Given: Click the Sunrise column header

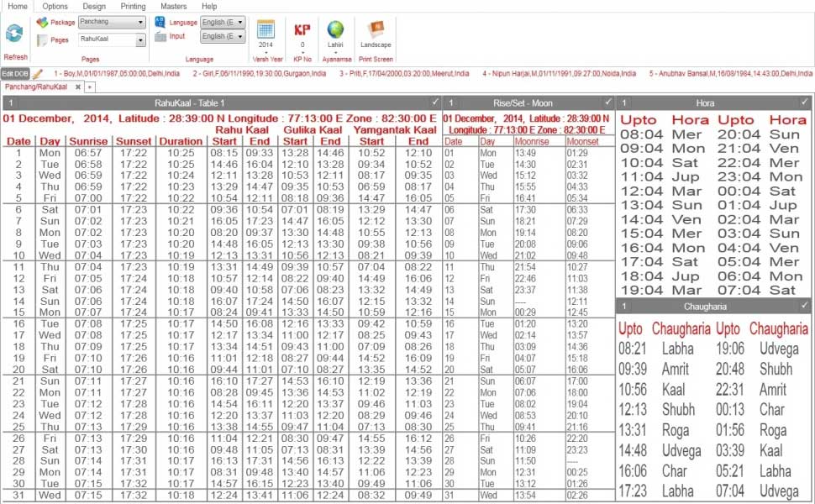Looking at the screenshot, I should tap(88, 141).
